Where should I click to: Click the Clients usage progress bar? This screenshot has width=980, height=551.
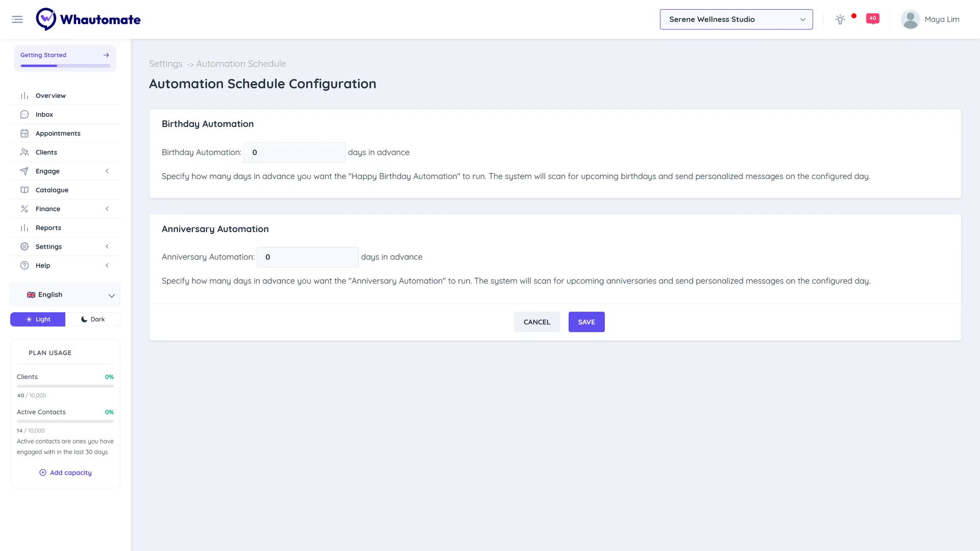[x=65, y=386]
